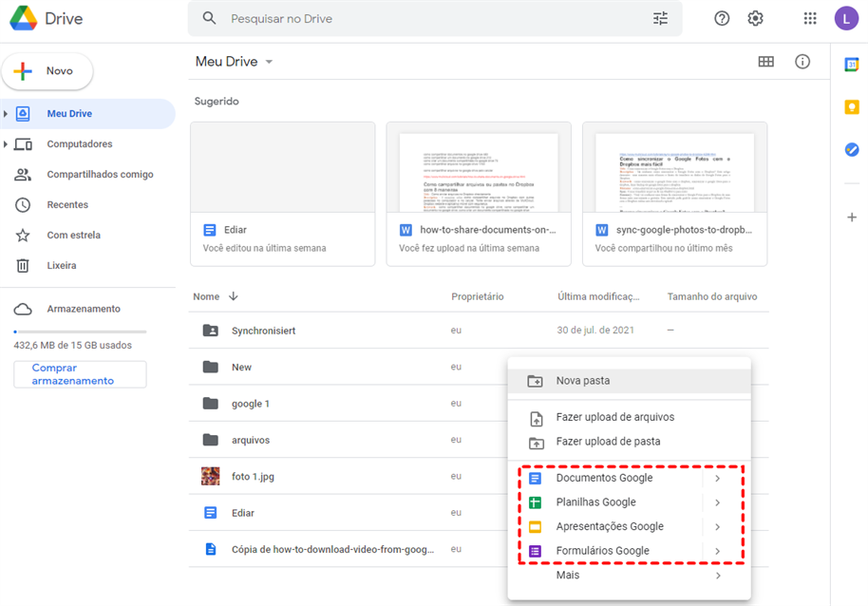This screenshot has height=606, width=868.
Task: Click Última modificaç... column header
Action: tap(598, 296)
